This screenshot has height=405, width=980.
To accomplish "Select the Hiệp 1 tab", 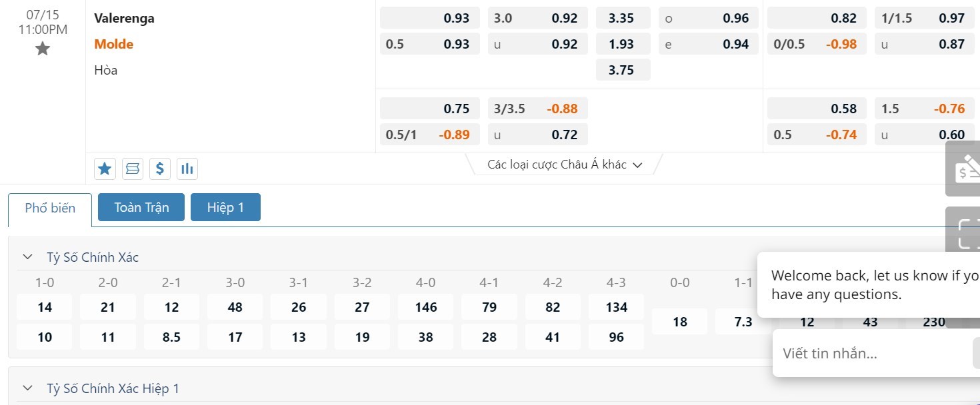I will coord(225,207).
